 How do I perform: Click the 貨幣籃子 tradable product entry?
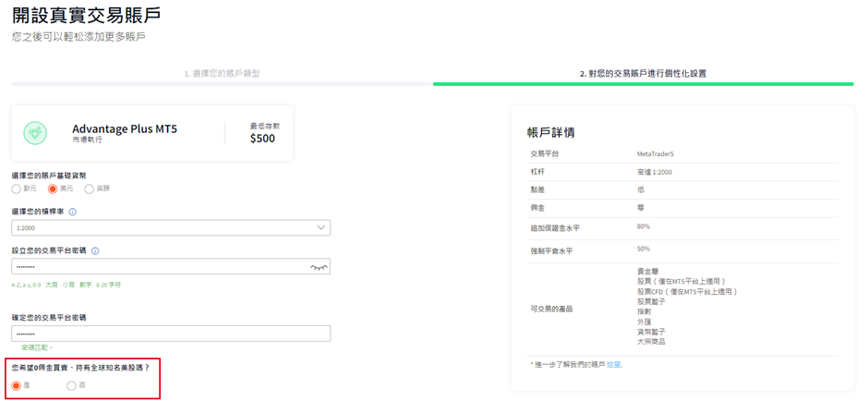[651, 331]
